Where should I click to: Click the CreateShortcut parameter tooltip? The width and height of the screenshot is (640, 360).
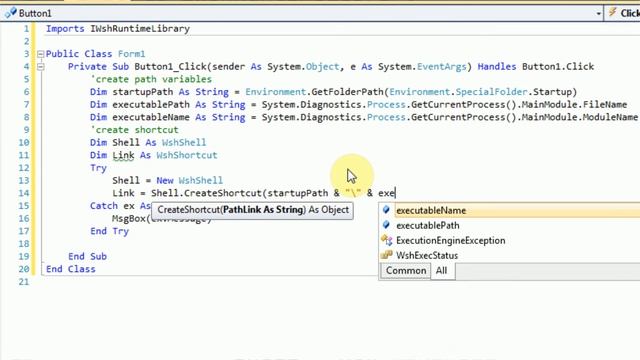click(x=253, y=210)
